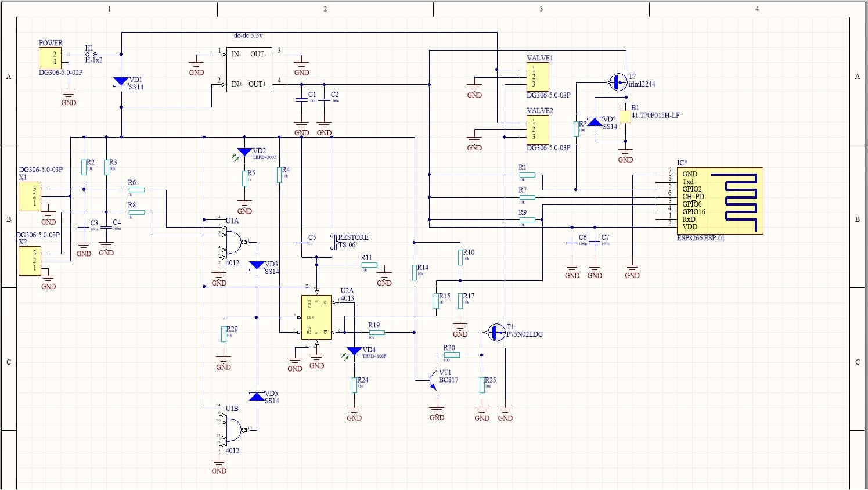Click the VD2 TEFD4300F LED symbol
This screenshot has height=490, width=868.
coord(244,151)
